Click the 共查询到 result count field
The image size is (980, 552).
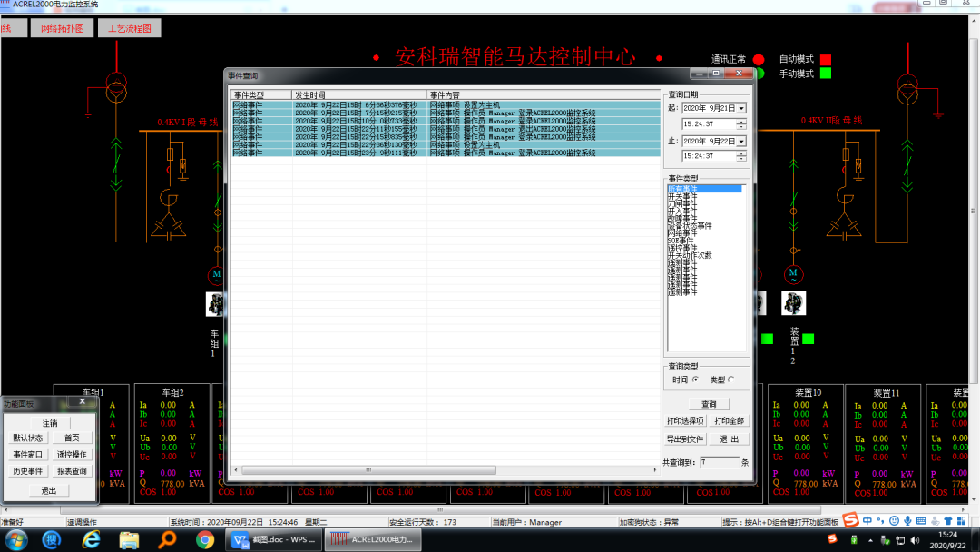click(720, 463)
